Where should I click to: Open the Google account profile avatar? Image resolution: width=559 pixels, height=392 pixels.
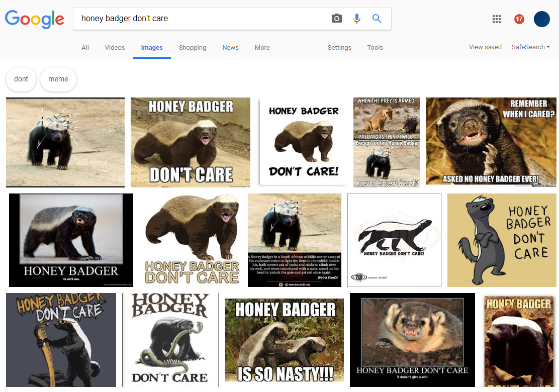(542, 19)
